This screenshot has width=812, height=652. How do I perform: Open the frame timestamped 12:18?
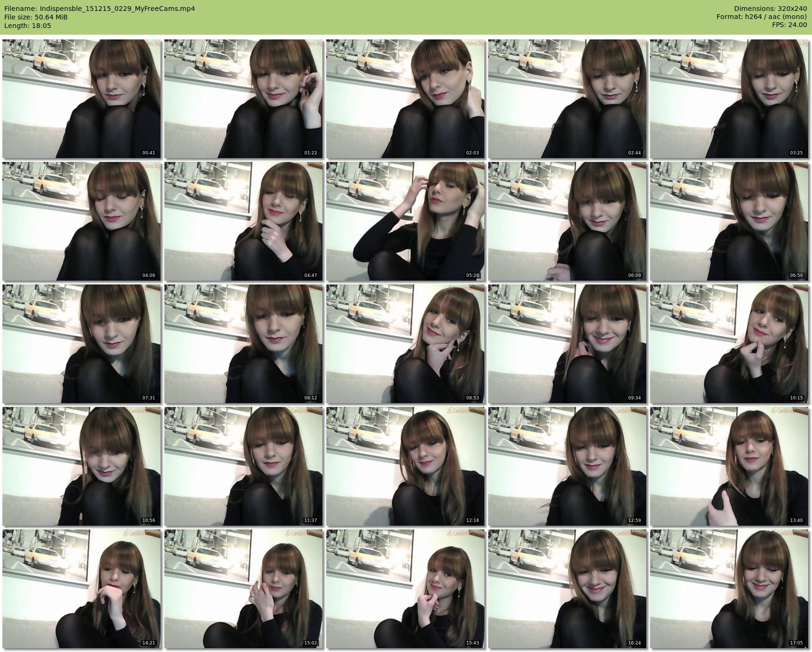[x=405, y=466]
